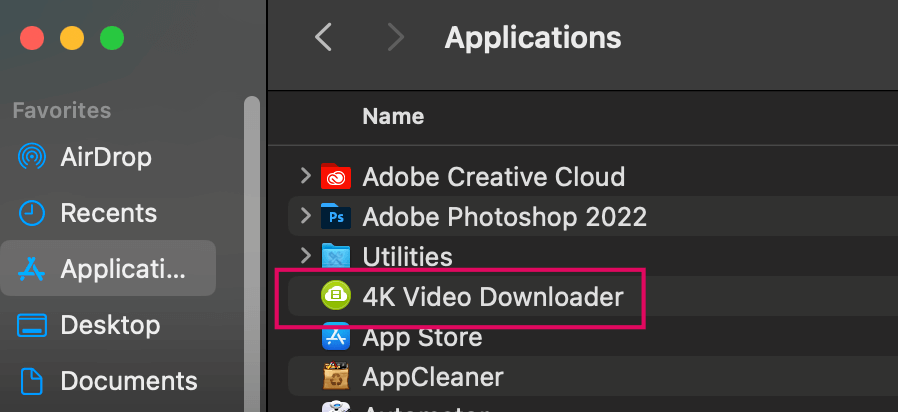Click the Adobe Creative Cloud folder icon

[x=336, y=176]
